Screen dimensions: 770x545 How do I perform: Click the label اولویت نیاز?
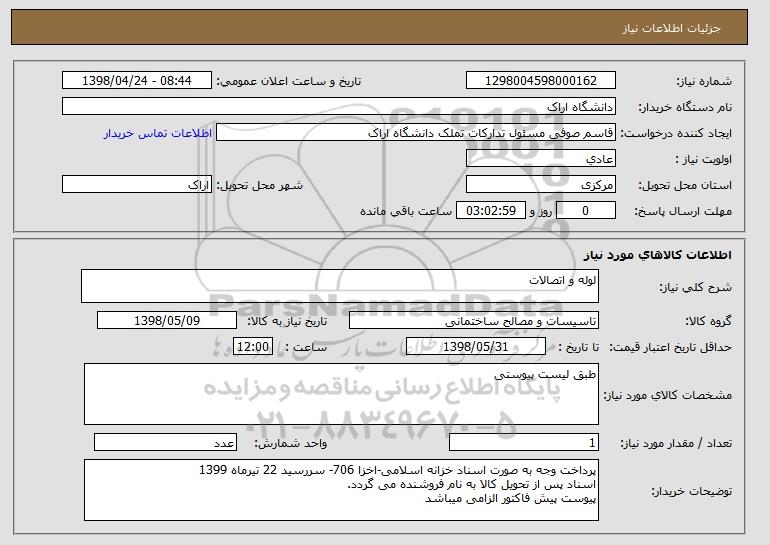coord(704,160)
